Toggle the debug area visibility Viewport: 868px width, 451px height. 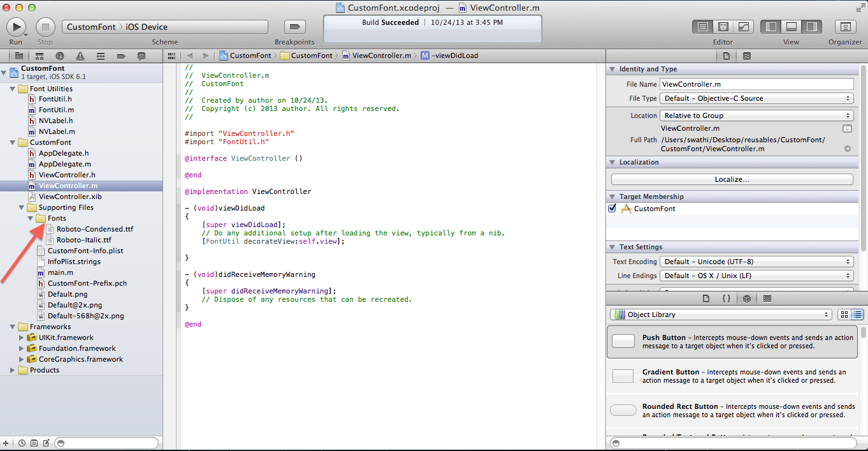click(791, 27)
